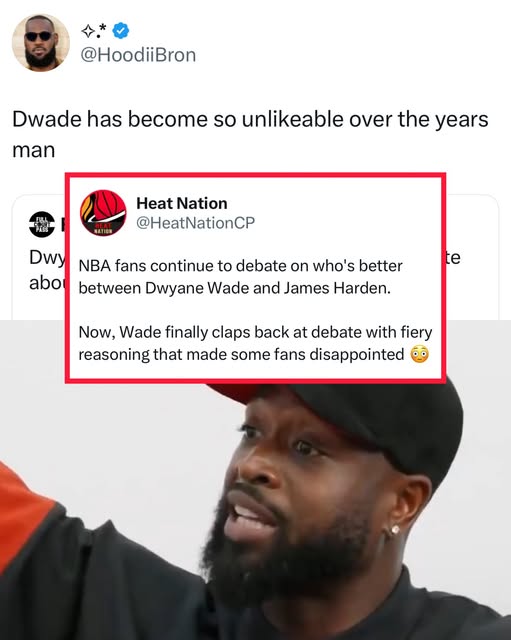511x640 pixels.
Task: Open the @HeatNationCP handle
Action: pyautogui.click(x=195, y=222)
